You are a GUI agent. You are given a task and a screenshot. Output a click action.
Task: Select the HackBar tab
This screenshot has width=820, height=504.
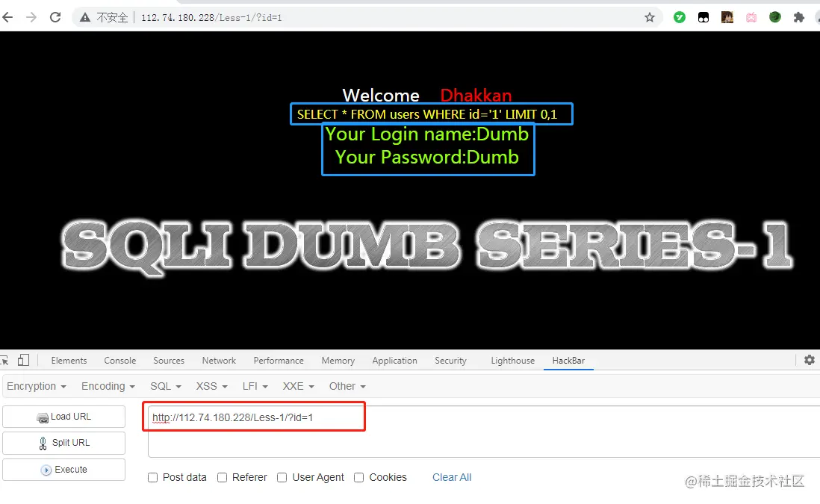pos(568,360)
